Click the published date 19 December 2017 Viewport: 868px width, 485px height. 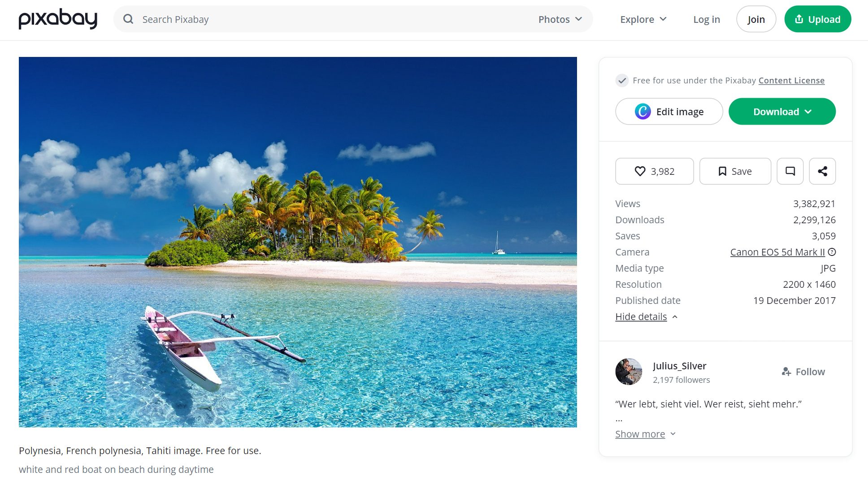pyautogui.click(x=794, y=300)
